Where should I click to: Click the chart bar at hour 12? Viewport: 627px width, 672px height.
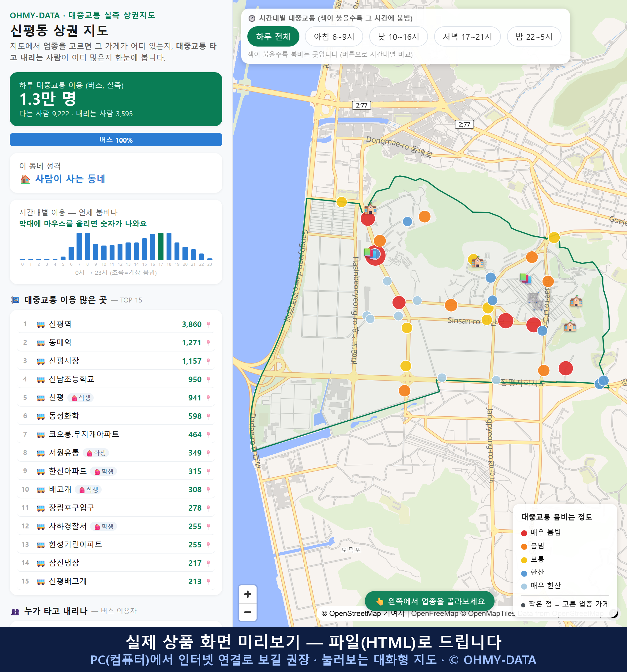(x=120, y=251)
